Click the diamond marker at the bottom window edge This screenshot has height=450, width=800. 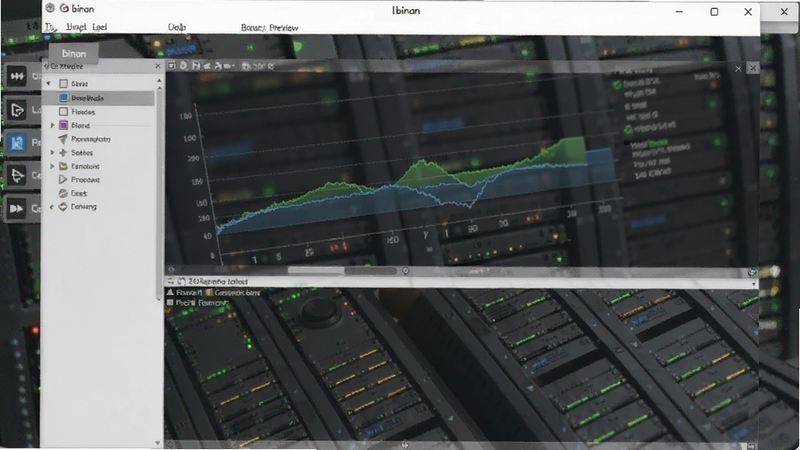[405, 445]
